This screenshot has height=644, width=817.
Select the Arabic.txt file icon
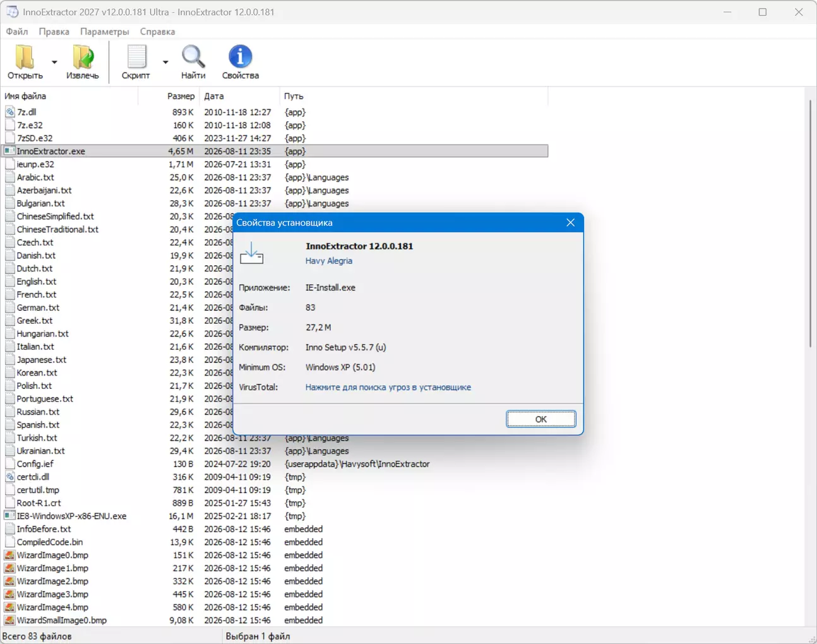pos(10,177)
